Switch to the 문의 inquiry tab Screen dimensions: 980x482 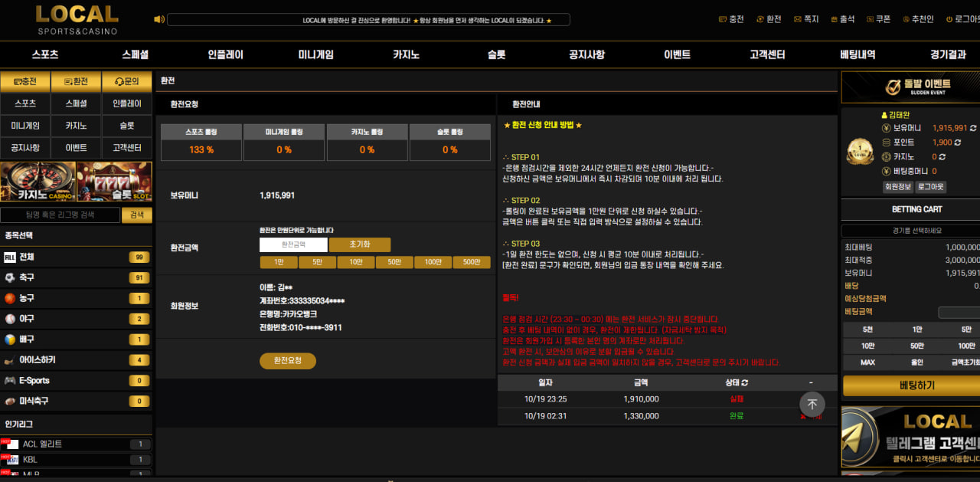coord(126,81)
